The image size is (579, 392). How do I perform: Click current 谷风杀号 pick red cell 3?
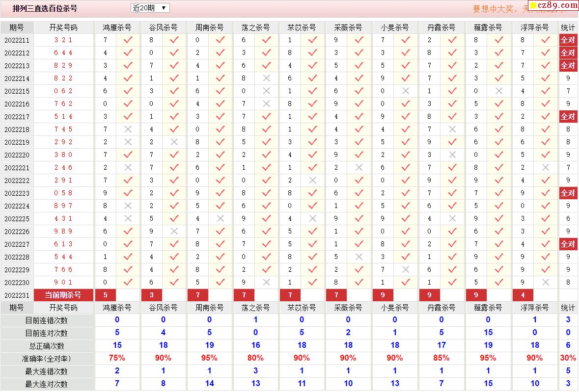click(152, 295)
